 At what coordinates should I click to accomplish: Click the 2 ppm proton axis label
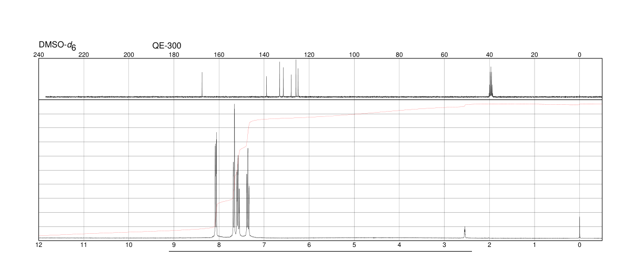tap(489, 245)
